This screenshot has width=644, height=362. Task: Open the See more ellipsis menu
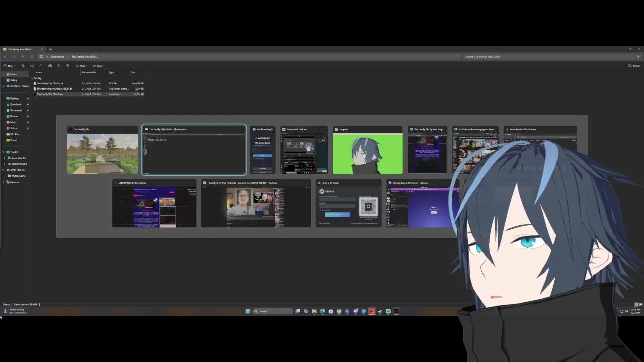click(x=112, y=66)
